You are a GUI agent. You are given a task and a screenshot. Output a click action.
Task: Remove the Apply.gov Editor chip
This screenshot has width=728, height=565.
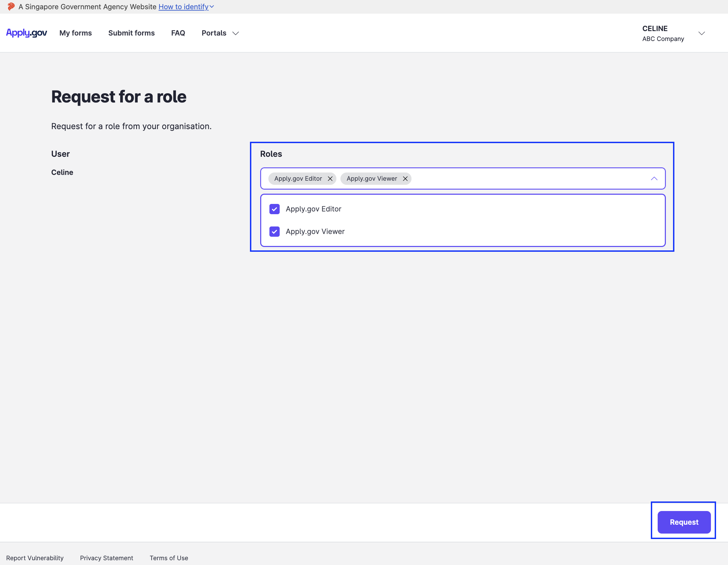point(330,179)
